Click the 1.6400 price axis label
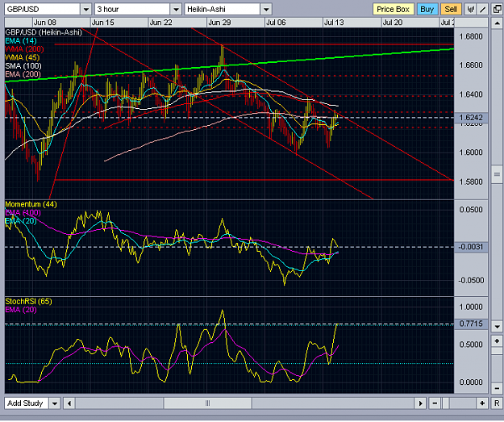The image size is (504, 422). click(471, 94)
